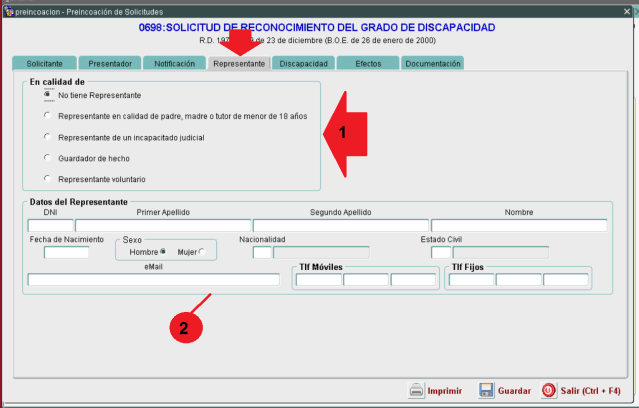Set Sexo to Hombre

point(163,252)
